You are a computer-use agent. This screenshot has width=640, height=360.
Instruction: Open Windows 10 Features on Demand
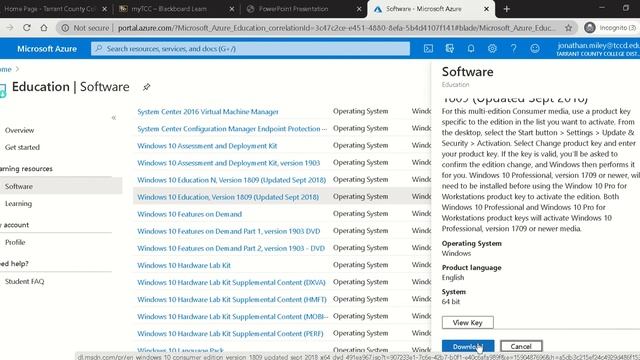[189, 214]
